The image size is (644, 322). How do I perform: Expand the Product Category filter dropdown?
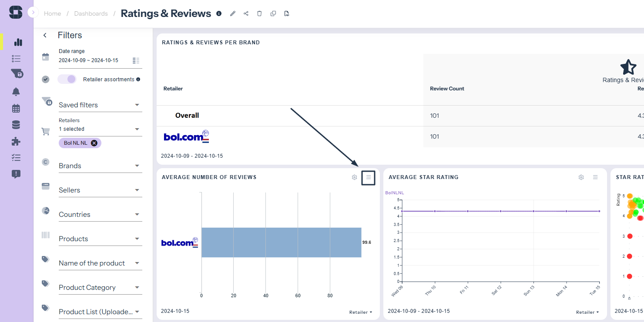click(x=100, y=288)
